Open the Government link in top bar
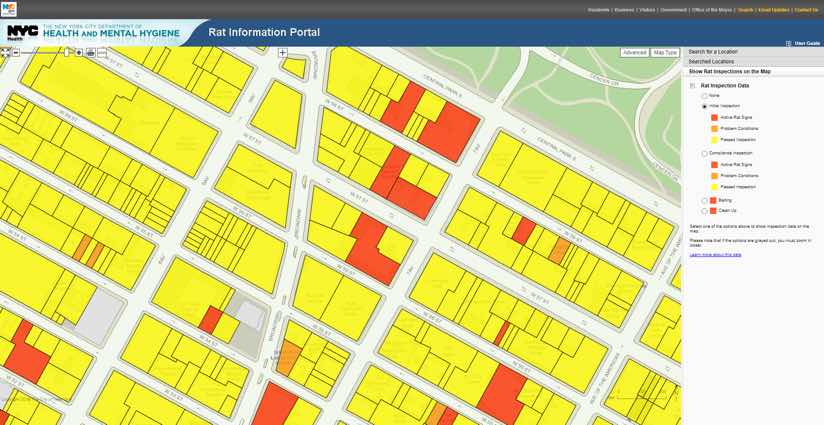Screen dimensions: 824x425 674,10
